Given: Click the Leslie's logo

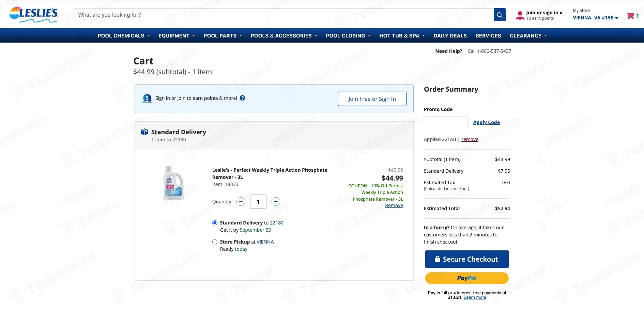Looking at the screenshot, I should tap(33, 15).
